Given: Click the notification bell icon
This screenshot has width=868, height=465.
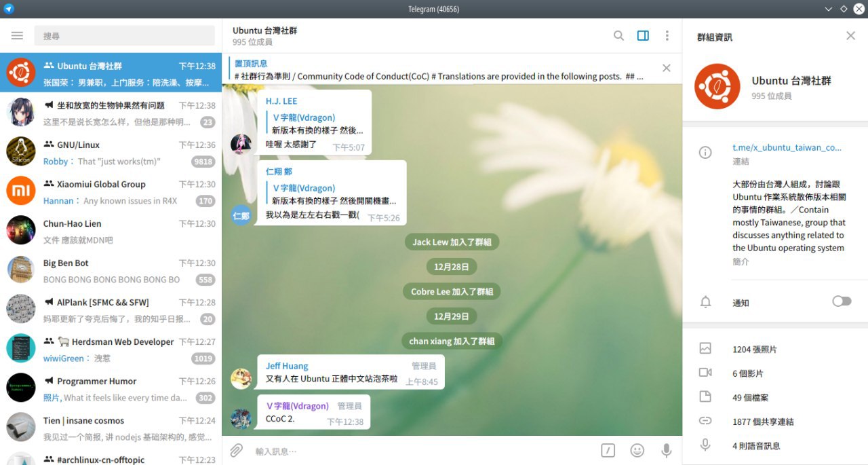Looking at the screenshot, I should 705,302.
